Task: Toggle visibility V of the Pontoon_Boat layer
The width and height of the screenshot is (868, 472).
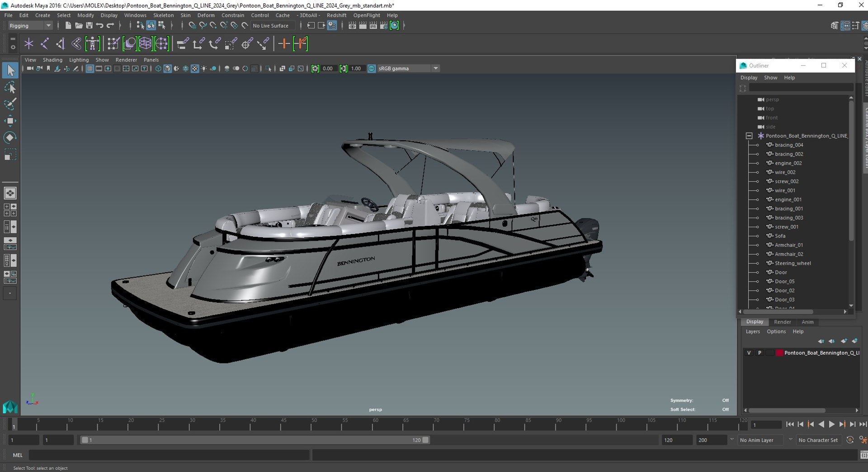Action: 749,353
